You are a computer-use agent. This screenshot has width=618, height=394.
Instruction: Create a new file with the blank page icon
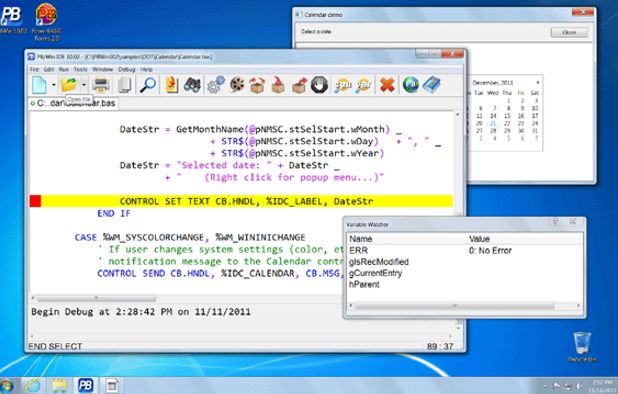coord(39,84)
